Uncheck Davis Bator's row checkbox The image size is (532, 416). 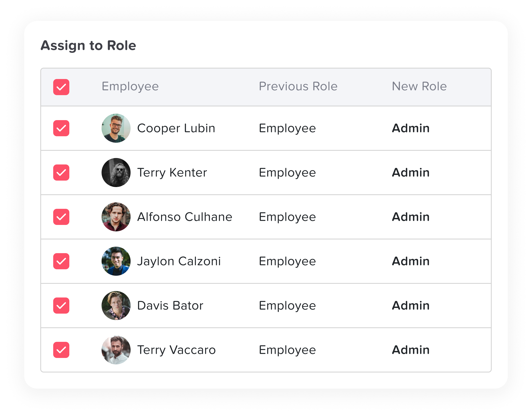pos(61,306)
